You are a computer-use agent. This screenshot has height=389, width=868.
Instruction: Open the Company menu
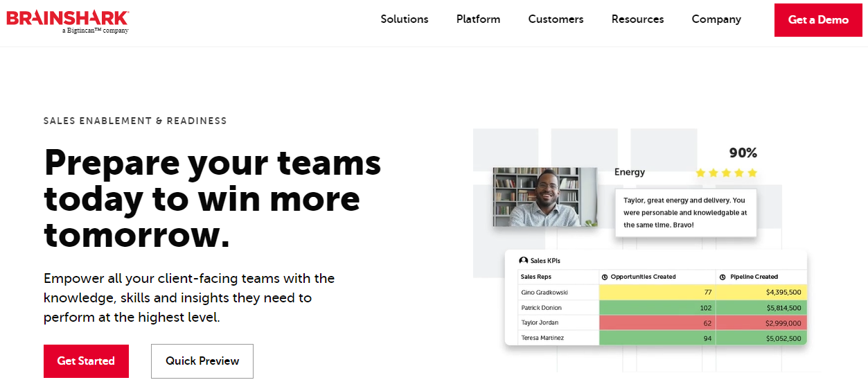(x=716, y=19)
